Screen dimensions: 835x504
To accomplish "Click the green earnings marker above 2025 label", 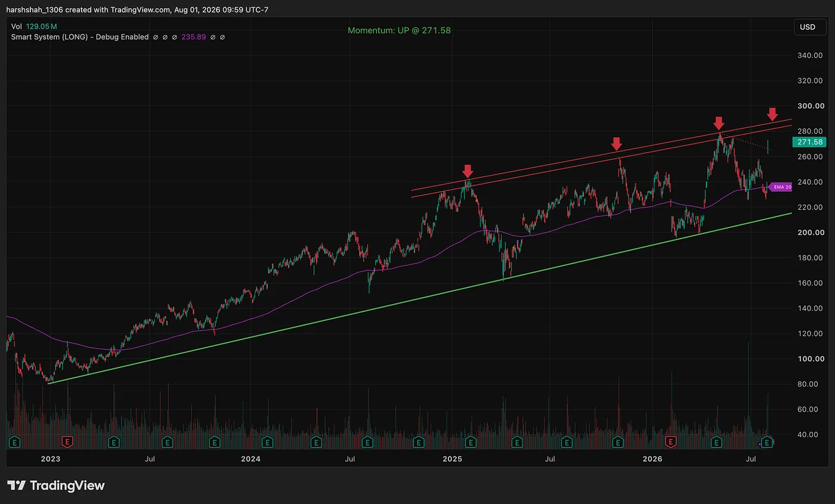I will [x=470, y=442].
